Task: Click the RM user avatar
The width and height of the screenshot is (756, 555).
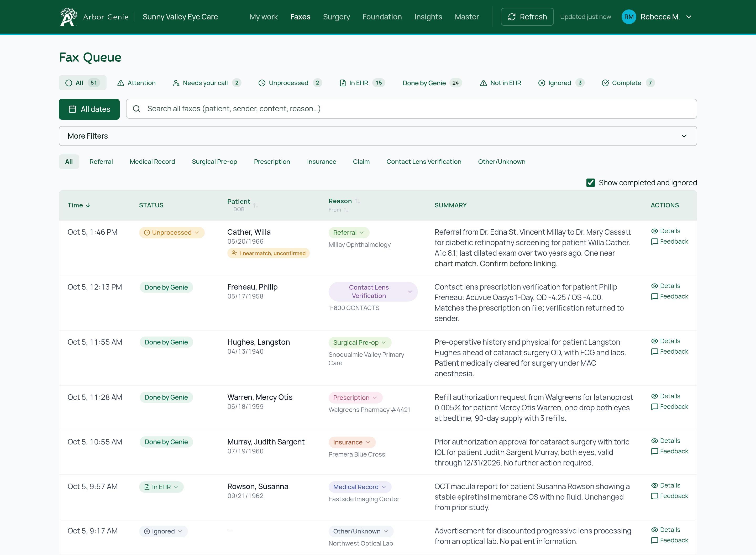Action: click(x=629, y=17)
